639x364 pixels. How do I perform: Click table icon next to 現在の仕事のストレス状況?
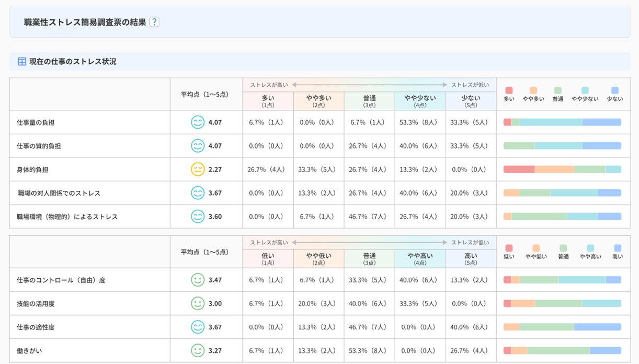click(22, 62)
